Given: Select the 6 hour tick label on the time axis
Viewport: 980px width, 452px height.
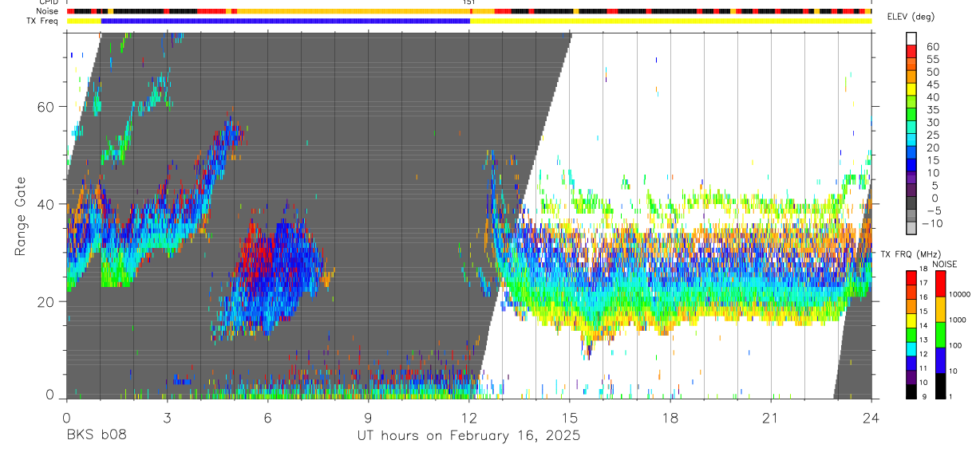Looking at the screenshot, I should pyautogui.click(x=267, y=419).
